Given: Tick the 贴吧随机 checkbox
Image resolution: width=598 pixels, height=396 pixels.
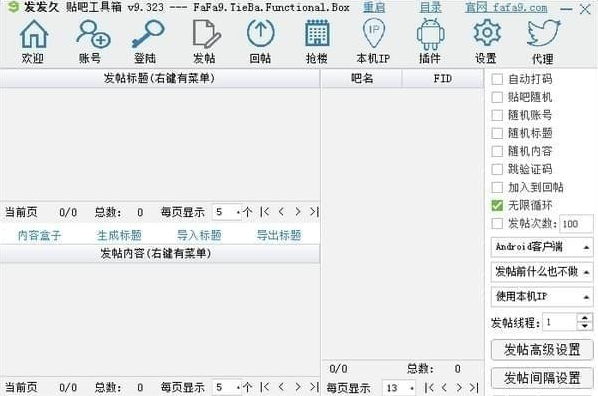Looking at the screenshot, I should point(497,97).
